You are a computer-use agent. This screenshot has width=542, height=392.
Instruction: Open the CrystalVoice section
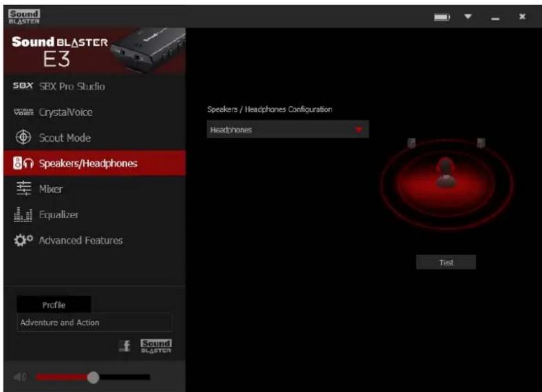tap(95, 112)
